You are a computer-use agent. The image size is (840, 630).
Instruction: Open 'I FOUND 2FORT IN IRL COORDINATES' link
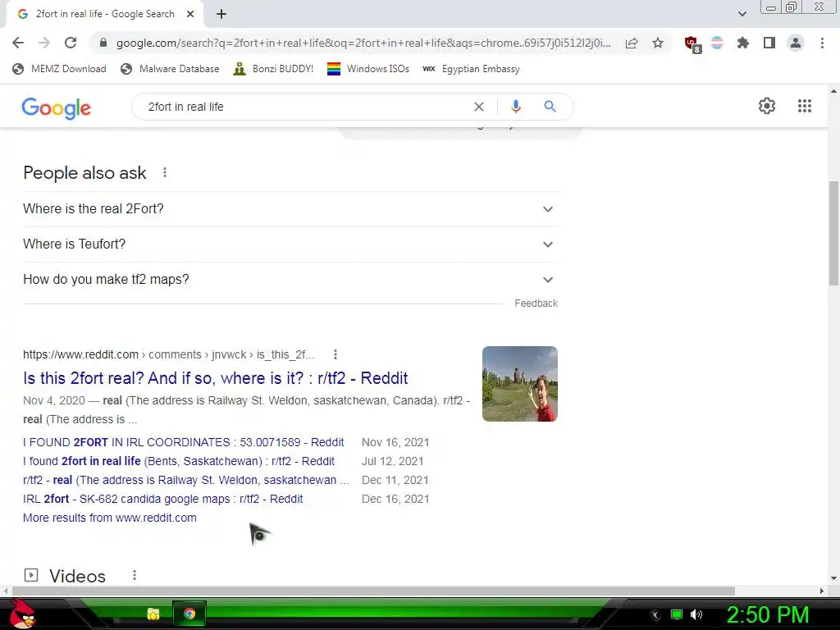tap(183, 442)
